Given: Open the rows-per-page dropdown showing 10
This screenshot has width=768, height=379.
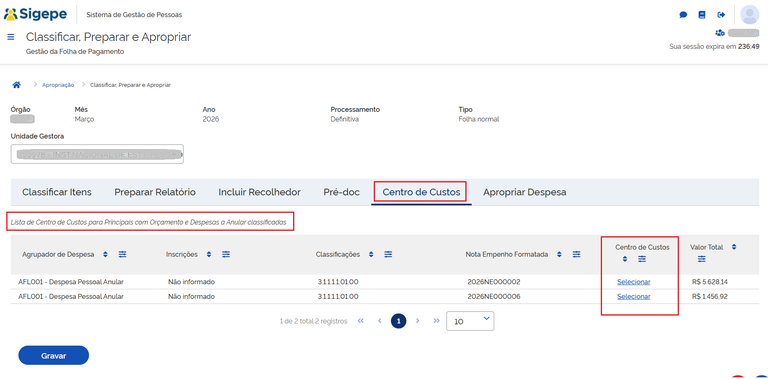Looking at the screenshot, I should tap(470, 321).
